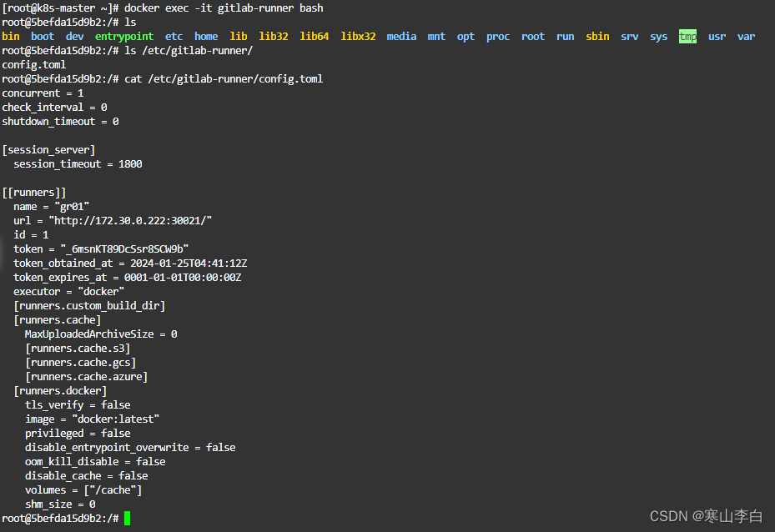This screenshot has width=775, height=532.
Task: Click the 'sys' directory name
Action: (659, 37)
